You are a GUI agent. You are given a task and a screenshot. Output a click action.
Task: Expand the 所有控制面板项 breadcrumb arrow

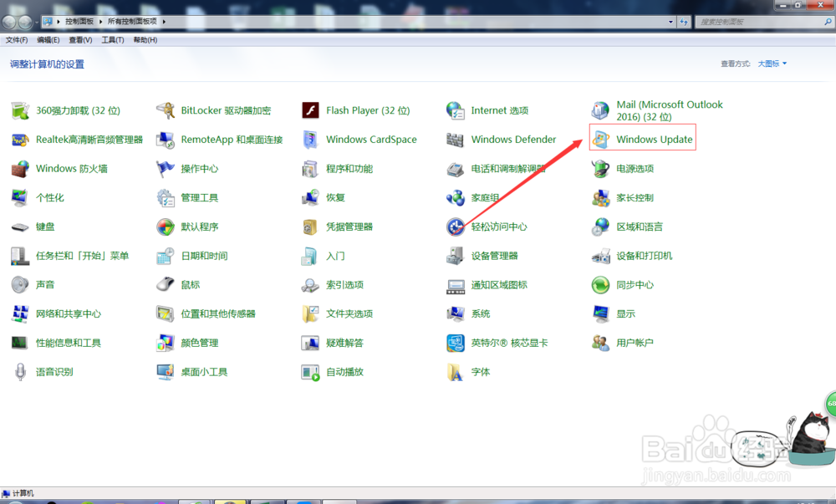tap(164, 21)
